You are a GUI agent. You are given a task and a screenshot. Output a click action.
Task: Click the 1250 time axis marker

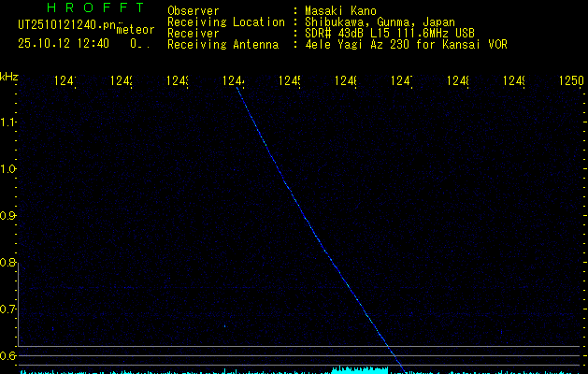(x=570, y=82)
